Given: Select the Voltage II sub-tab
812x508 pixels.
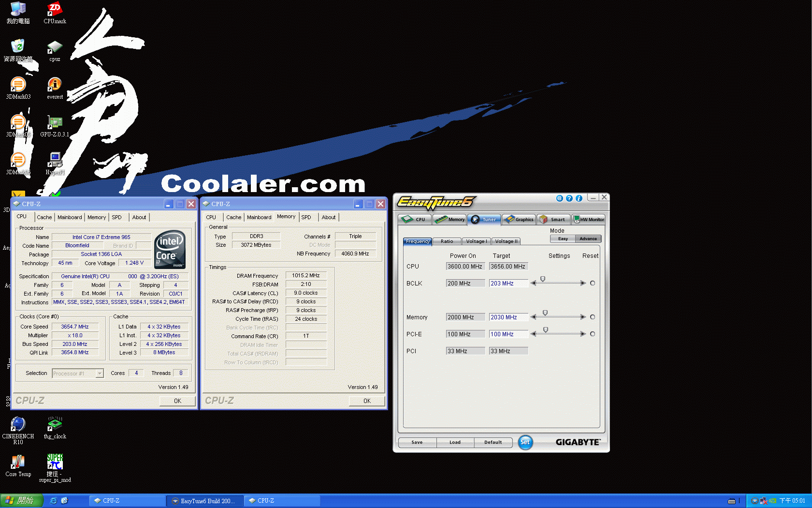Looking at the screenshot, I should (506, 241).
